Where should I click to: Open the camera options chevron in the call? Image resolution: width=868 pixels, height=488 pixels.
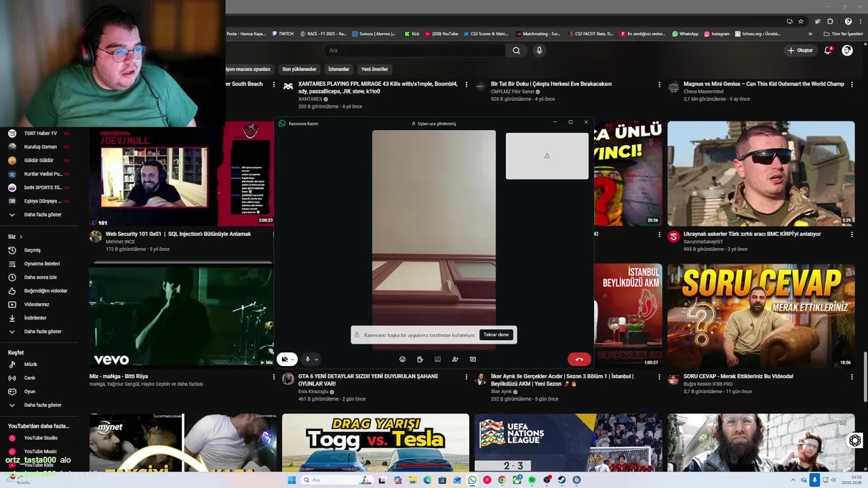point(293,359)
